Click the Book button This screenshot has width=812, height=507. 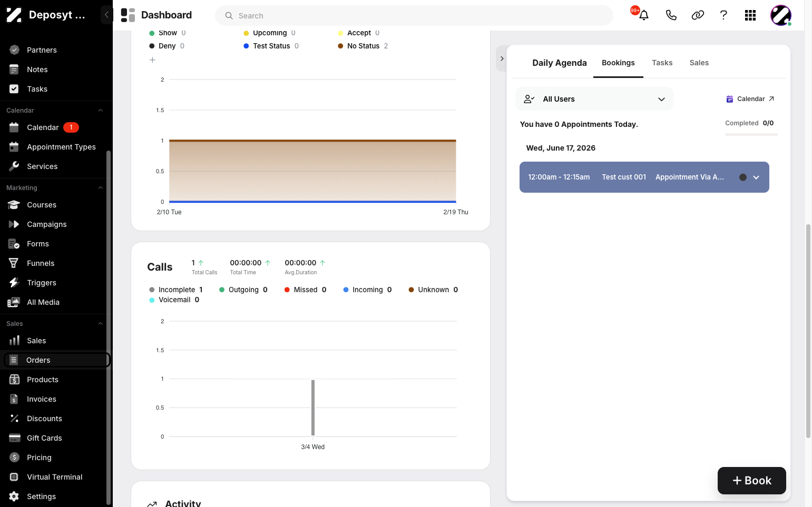click(x=751, y=481)
